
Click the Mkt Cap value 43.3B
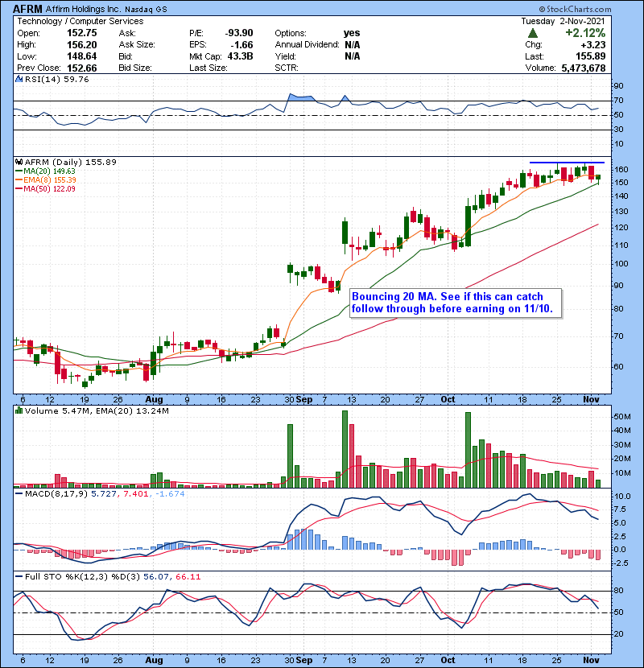[x=241, y=56]
